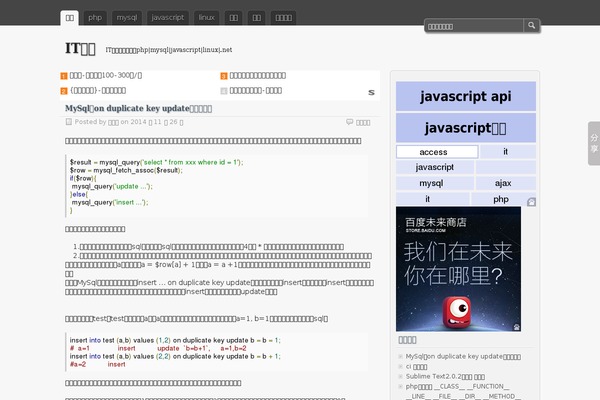Click the magnifier search button
The height and width of the screenshot is (400, 600).
point(531,26)
